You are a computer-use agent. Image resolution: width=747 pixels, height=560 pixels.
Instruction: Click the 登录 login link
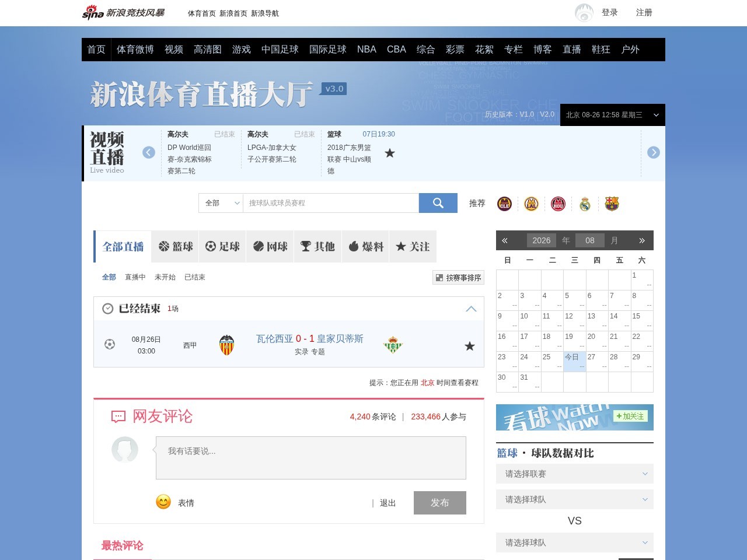610,12
